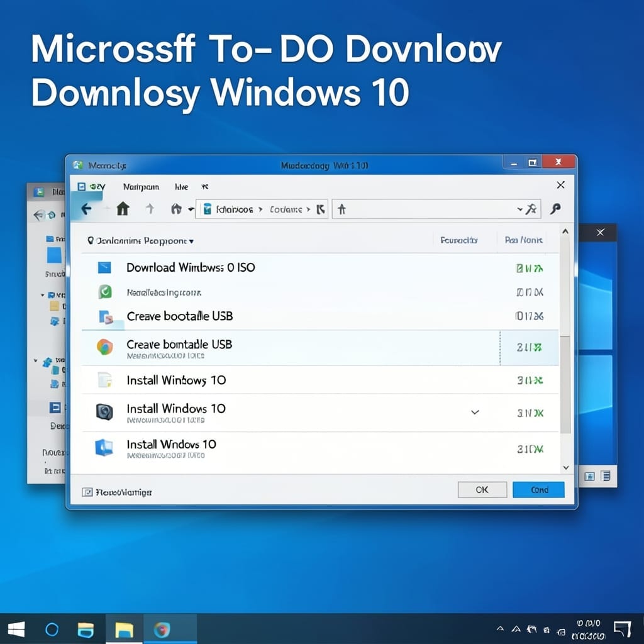The height and width of the screenshot is (644, 644).
Task: Click the gray scrollbar thumb of the list
Action: pos(565,384)
